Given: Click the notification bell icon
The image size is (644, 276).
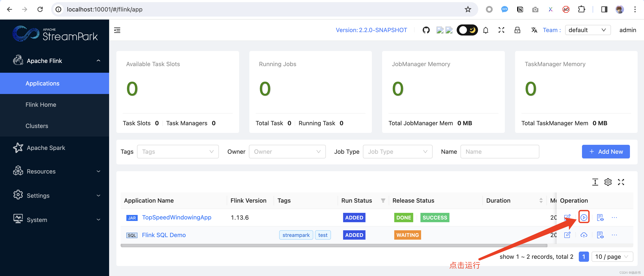Looking at the screenshot, I should coord(485,30).
